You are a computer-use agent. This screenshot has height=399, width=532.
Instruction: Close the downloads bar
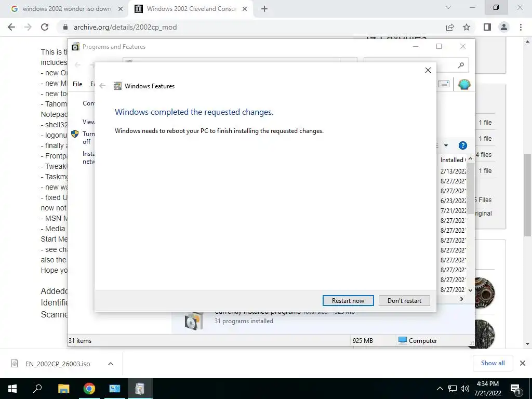click(x=523, y=363)
